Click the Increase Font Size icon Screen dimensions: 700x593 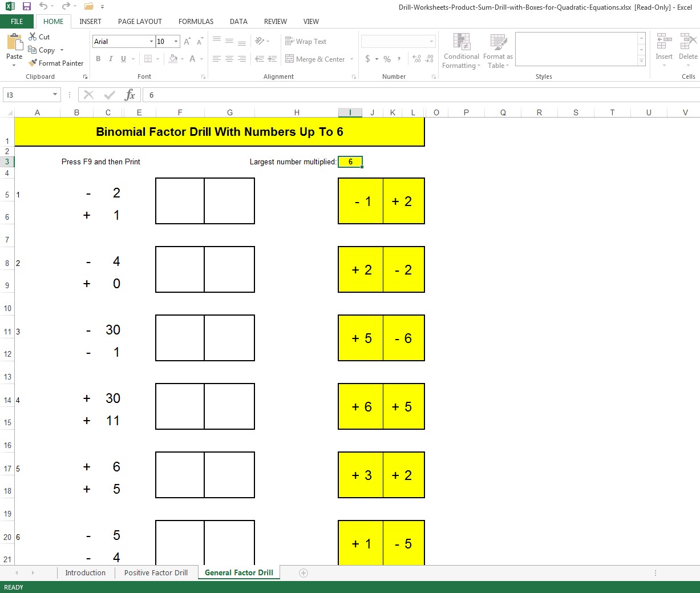pyautogui.click(x=187, y=42)
